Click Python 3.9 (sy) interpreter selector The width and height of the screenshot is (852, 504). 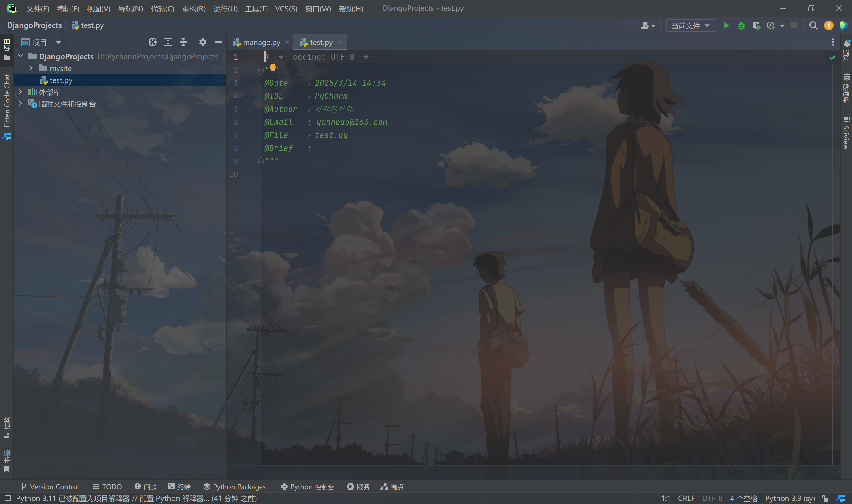tap(790, 498)
